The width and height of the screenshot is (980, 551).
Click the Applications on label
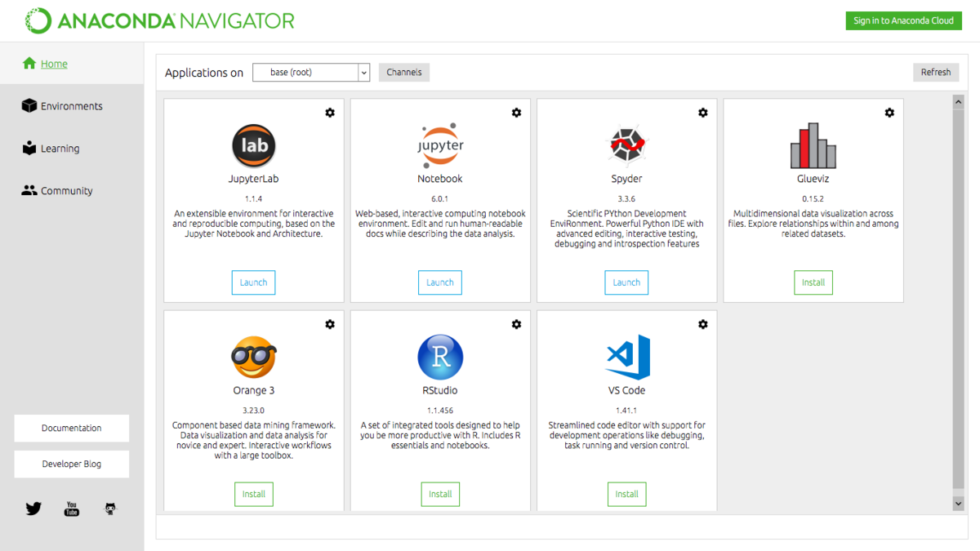204,73
